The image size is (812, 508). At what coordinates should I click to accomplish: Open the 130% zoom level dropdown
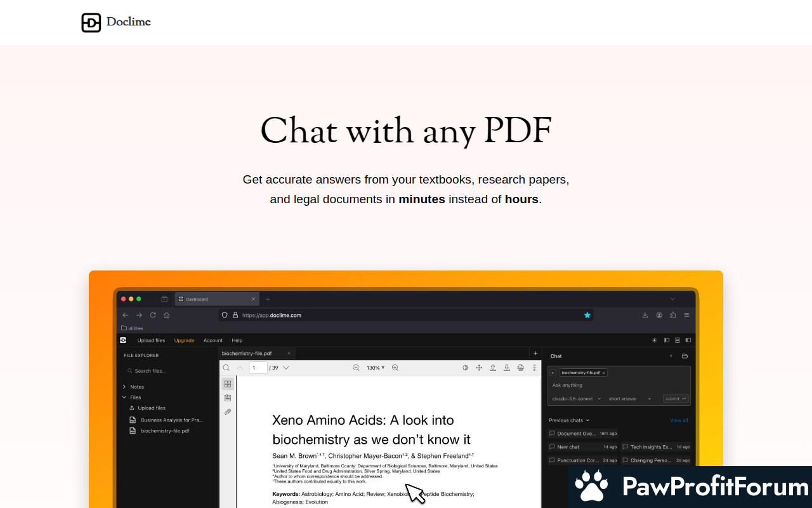(376, 368)
